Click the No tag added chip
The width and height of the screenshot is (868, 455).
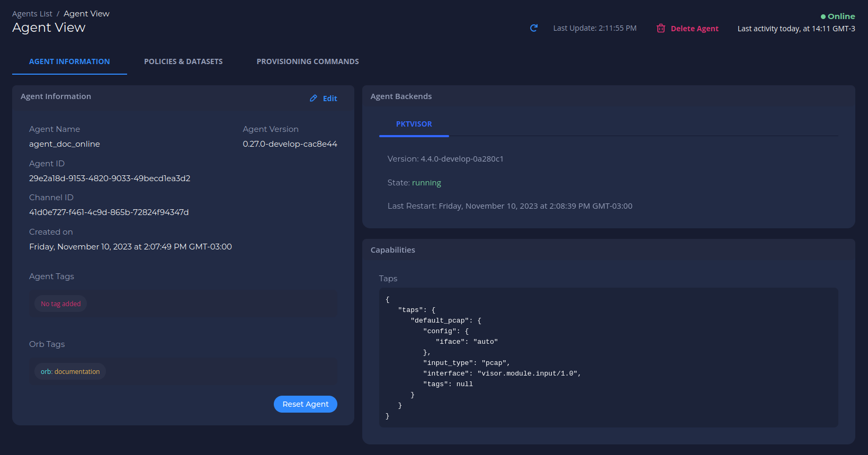pyautogui.click(x=60, y=304)
